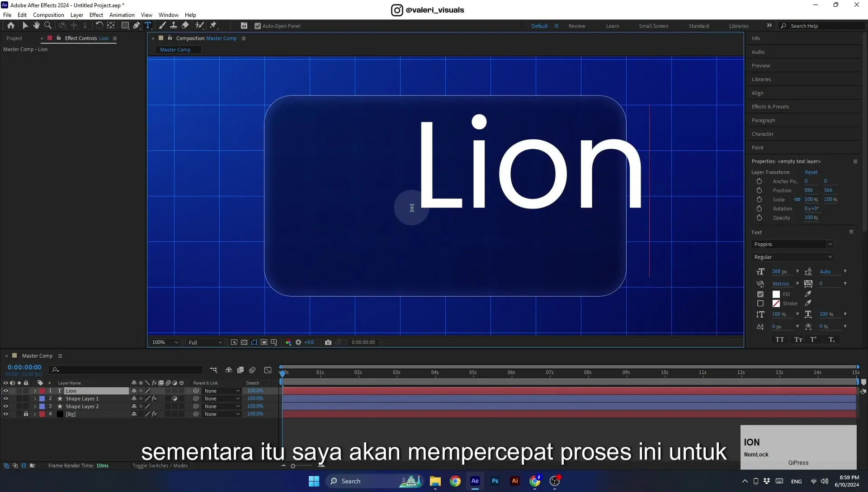Image resolution: width=868 pixels, height=492 pixels.
Task: Click Reset in Layer Transform
Action: tap(811, 172)
